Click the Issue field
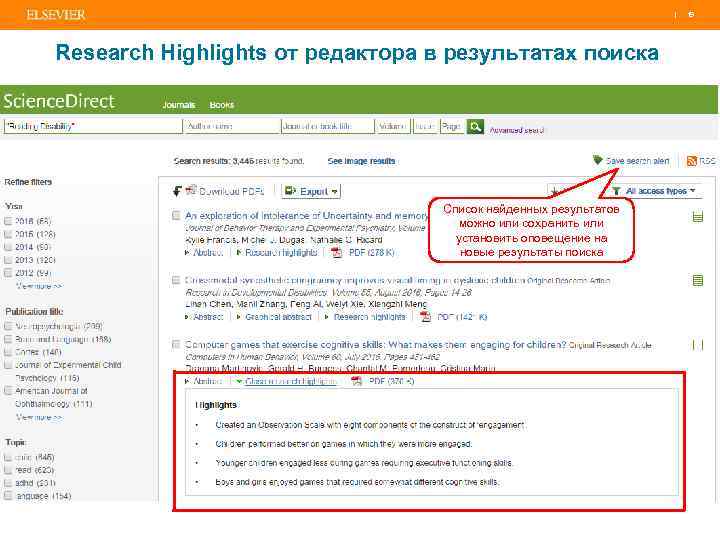The width and height of the screenshot is (720, 540). coord(426,126)
